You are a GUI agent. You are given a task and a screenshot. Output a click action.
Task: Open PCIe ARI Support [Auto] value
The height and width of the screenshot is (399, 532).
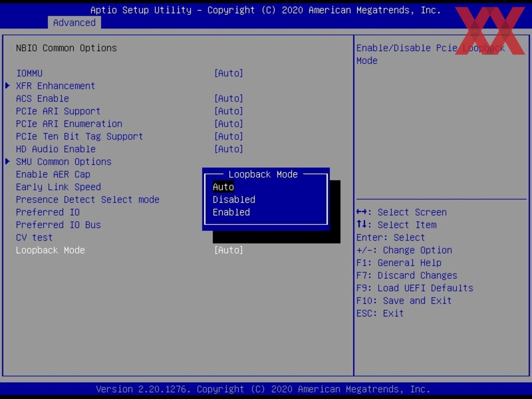229,111
